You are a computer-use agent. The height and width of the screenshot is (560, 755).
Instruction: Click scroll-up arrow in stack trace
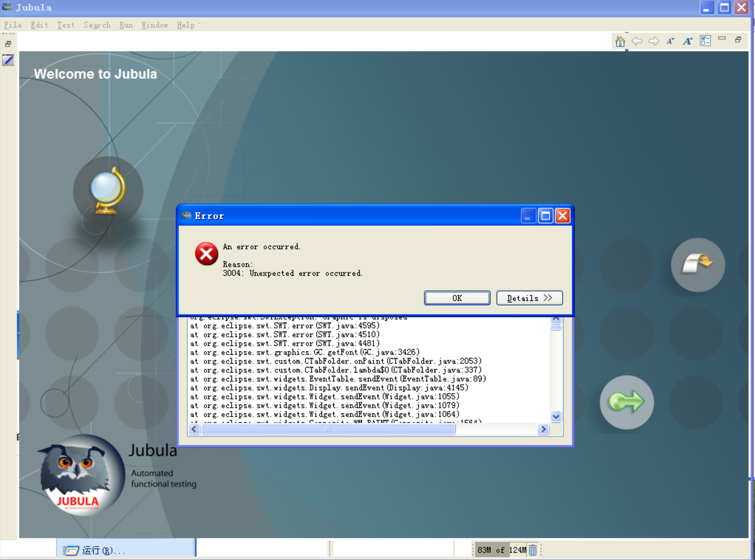tap(556, 319)
